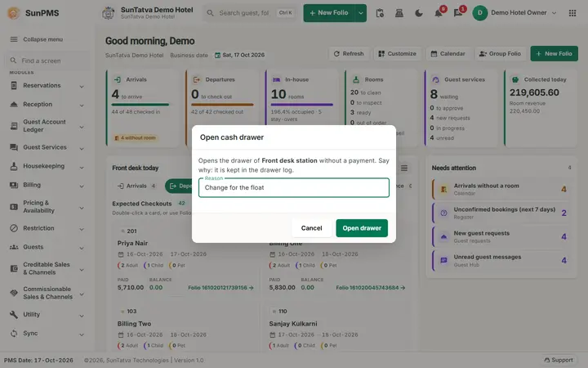Click the Group Folio button

pyautogui.click(x=501, y=54)
